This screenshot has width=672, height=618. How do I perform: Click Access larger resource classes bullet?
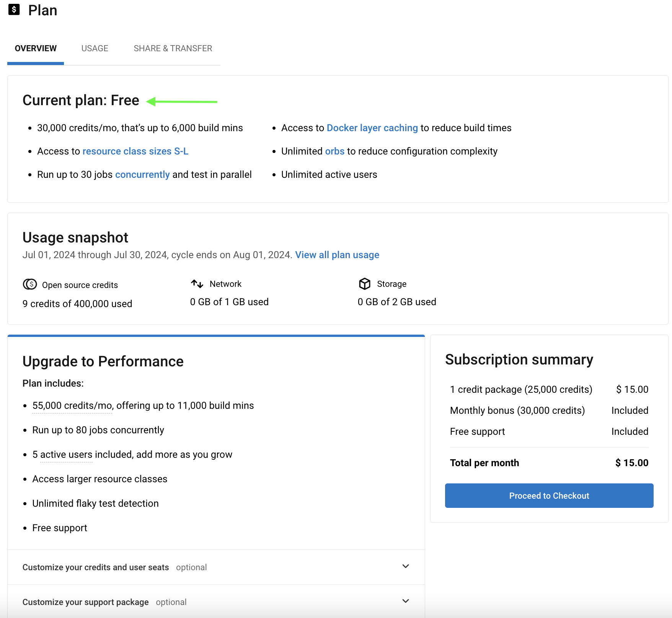pos(100,479)
